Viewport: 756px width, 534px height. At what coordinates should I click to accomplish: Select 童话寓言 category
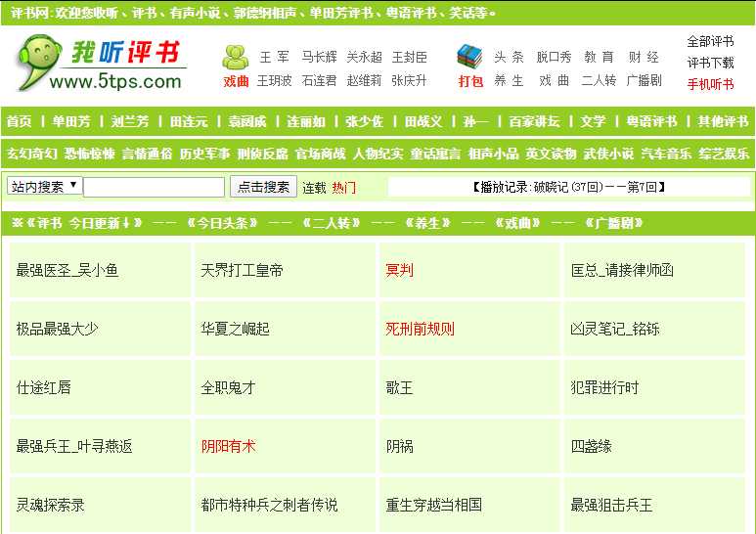pyautogui.click(x=436, y=154)
